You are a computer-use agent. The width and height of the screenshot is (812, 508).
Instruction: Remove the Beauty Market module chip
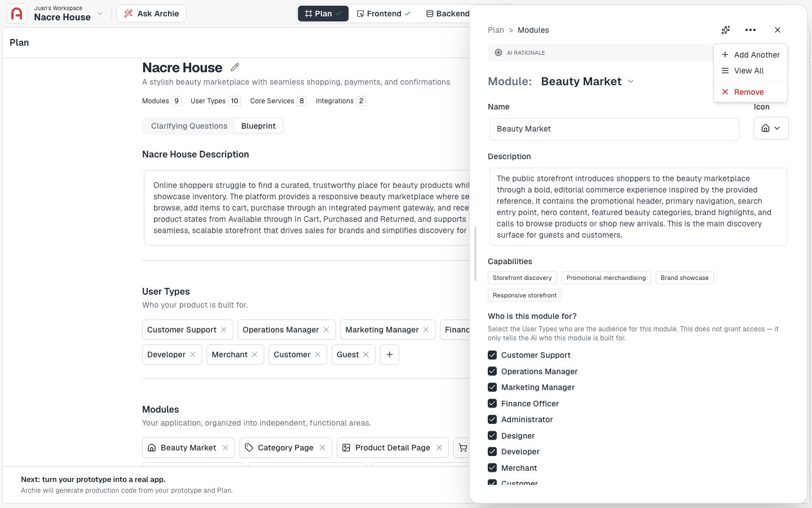226,448
